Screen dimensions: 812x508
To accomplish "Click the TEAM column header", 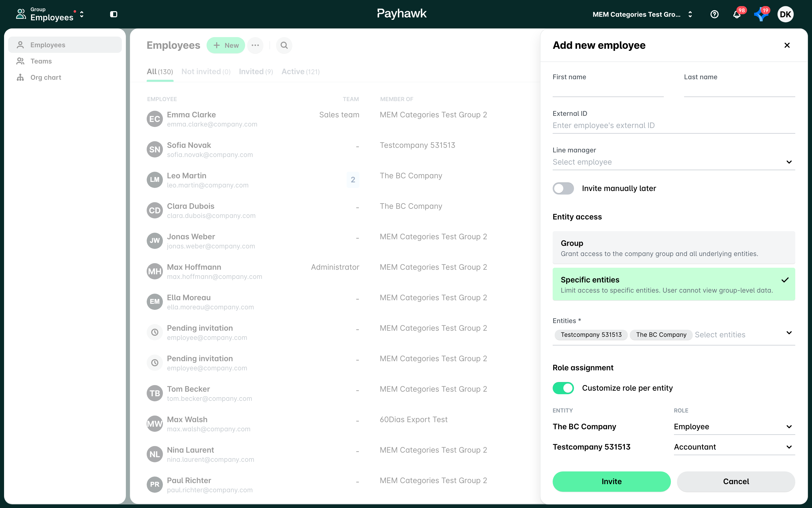I will (351, 99).
